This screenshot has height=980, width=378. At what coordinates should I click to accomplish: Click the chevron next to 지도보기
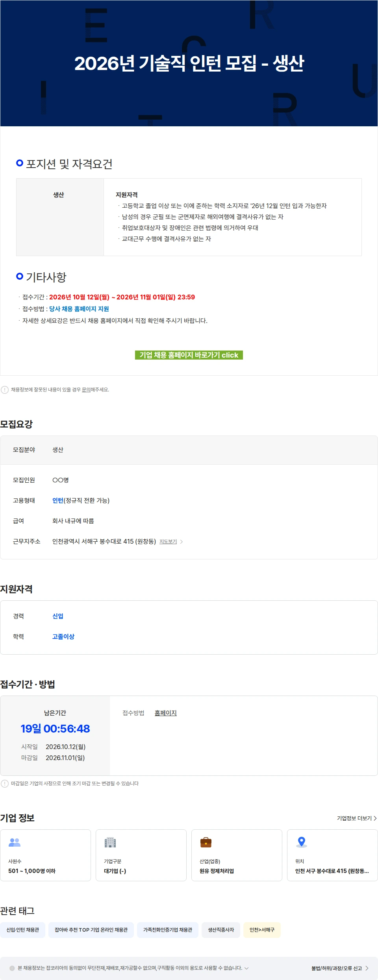point(181,542)
